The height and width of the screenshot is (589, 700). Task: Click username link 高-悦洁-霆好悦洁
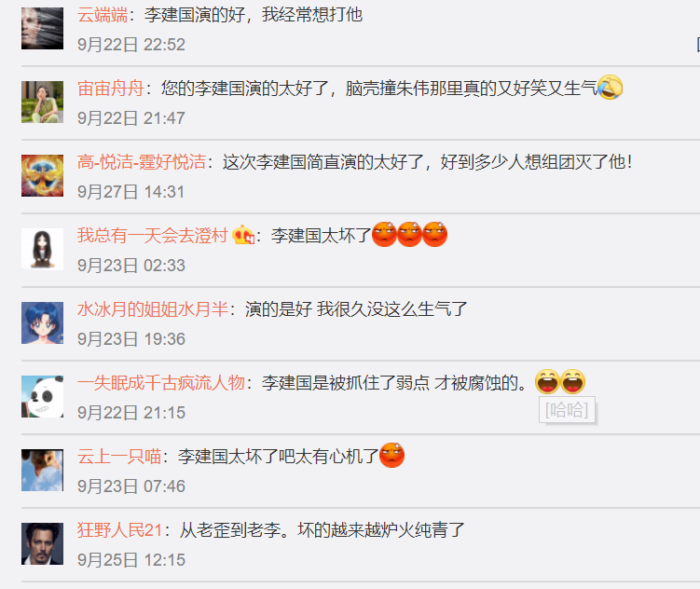coord(142,162)
